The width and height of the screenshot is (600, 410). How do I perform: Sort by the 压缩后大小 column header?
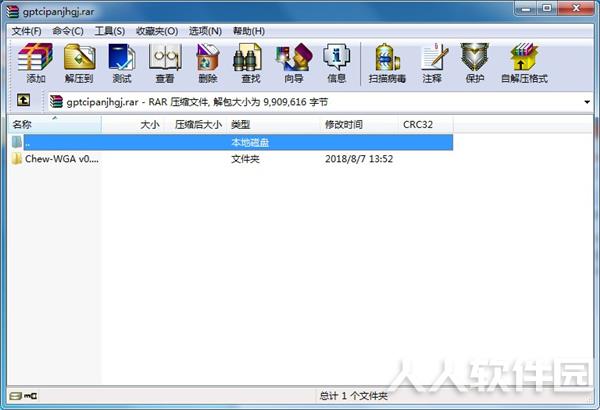[196, 124]
